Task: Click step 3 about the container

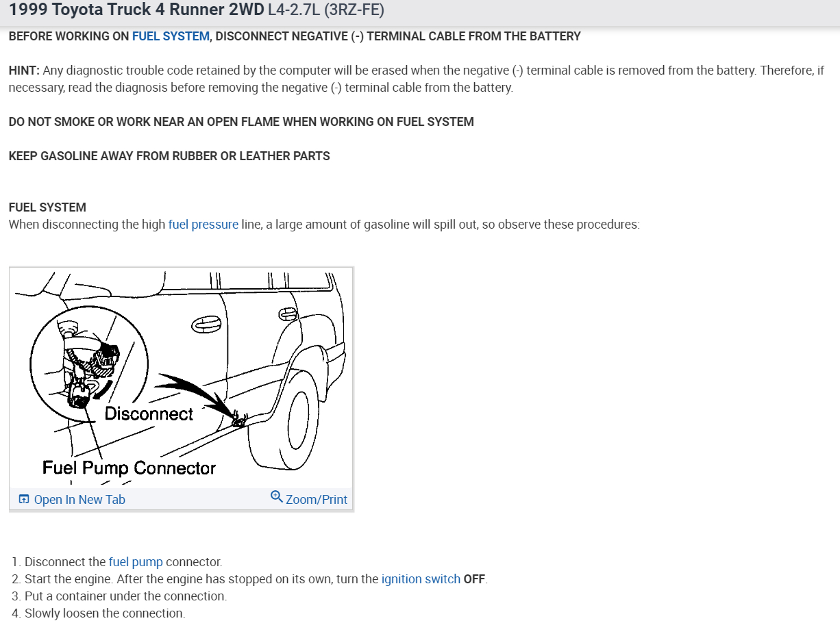Action: (119, 596)
